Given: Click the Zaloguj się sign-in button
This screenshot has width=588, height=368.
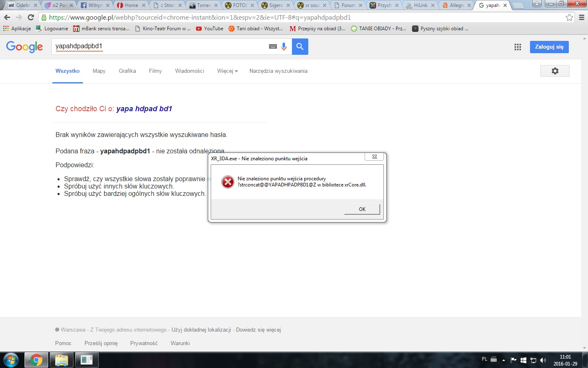Looking at the screenshot, I should point(549,47).
